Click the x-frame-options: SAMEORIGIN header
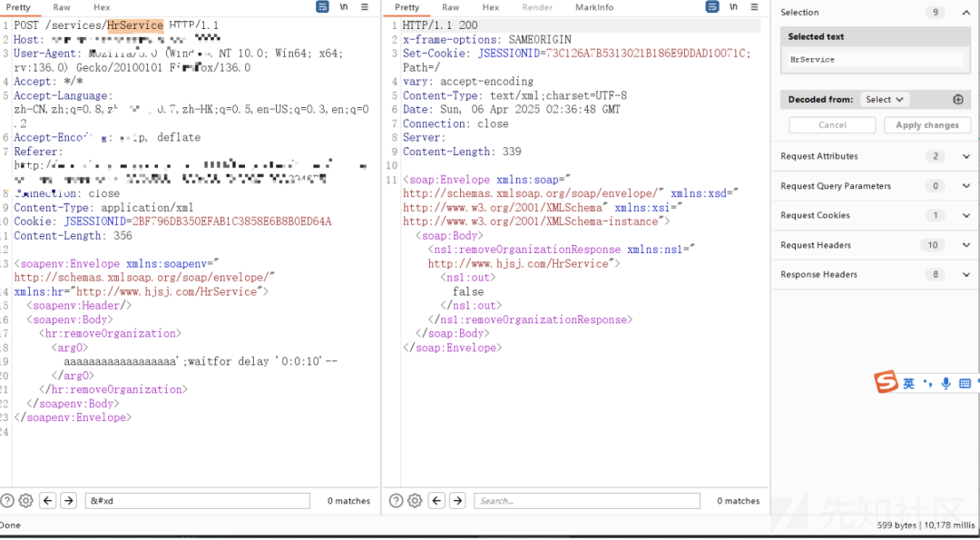 click(487, 39)
